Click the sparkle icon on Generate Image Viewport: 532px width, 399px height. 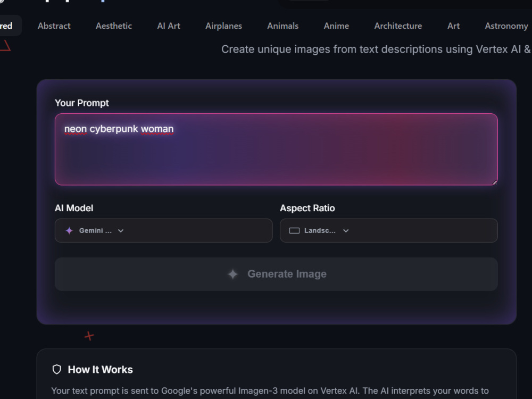[x=233, y=274]
